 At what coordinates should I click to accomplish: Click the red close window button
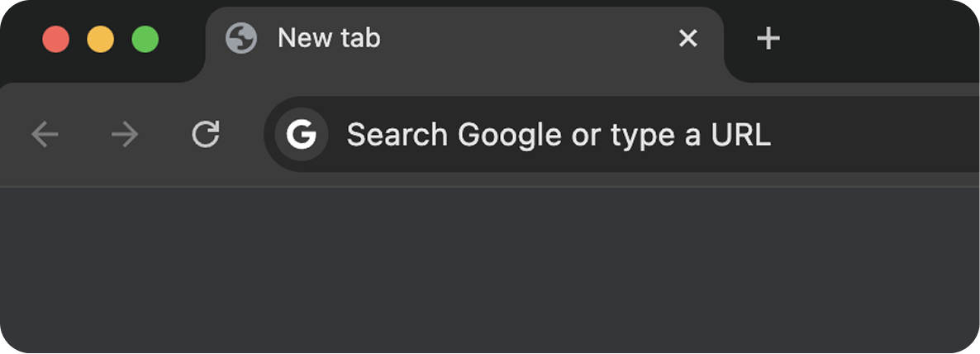56,39
